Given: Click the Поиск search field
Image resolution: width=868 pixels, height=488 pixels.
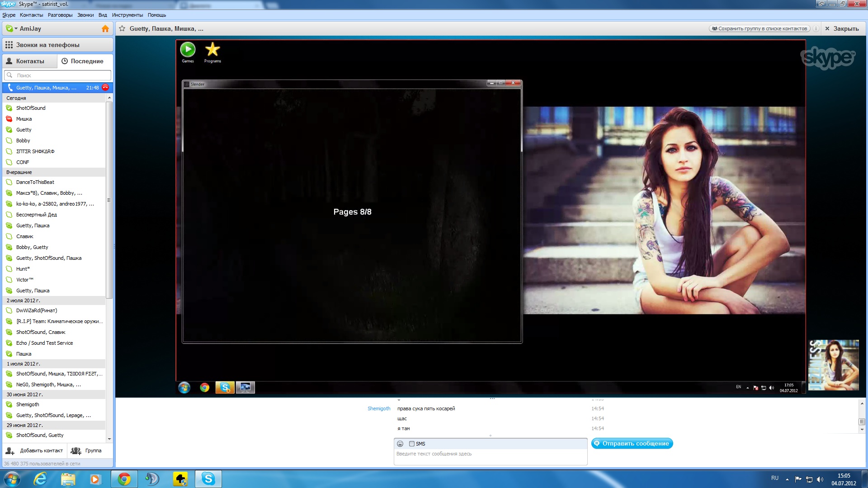Looking at the screenshot, I should click(x=59, y=75).
